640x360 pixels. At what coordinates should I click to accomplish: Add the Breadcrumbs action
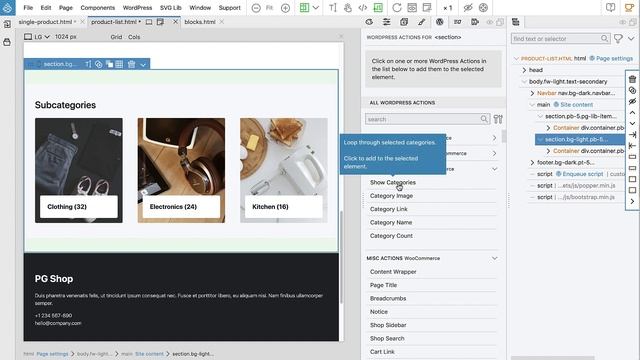click(388, 298)
